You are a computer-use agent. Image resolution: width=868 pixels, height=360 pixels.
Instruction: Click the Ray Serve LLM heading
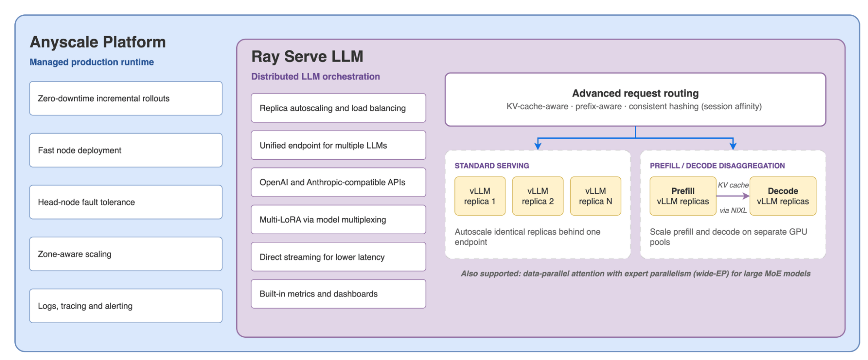(307, 57)
